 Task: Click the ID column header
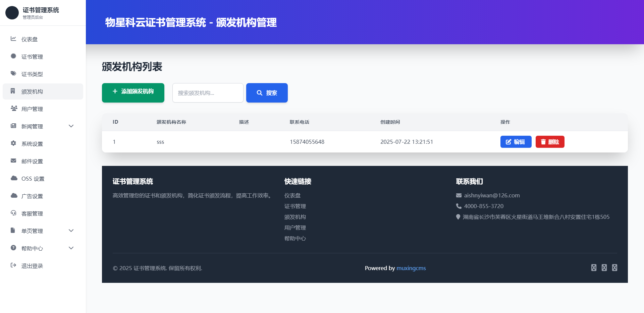(x=115, y=122)
